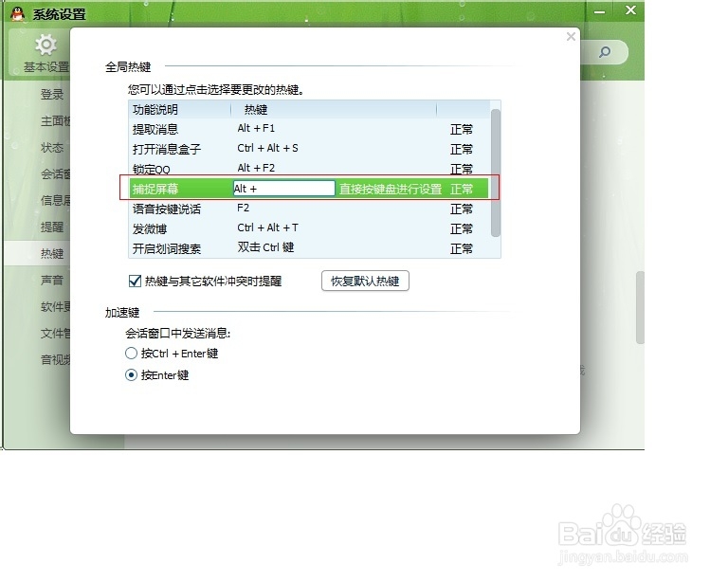This screenshot has height=582, width=728.
Task: Click the 捕捉屏幕 hotkey input field
Action: tap(283, 189)
